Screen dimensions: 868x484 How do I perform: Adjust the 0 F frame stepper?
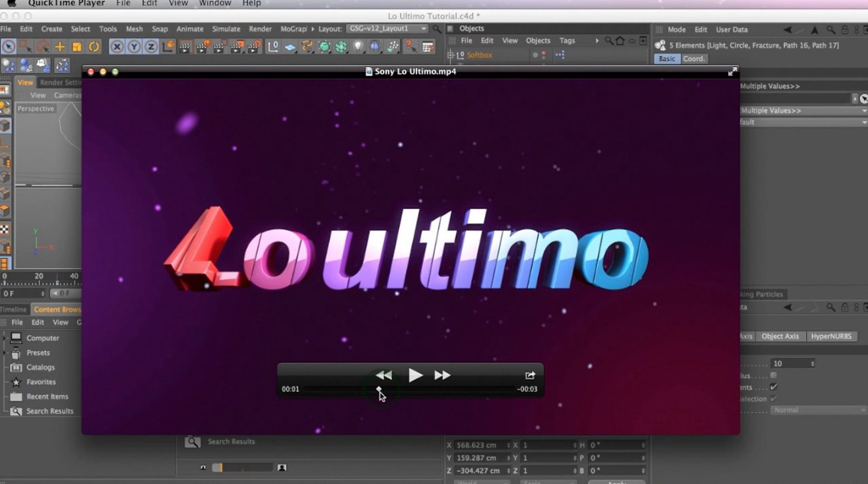(43, 294)
